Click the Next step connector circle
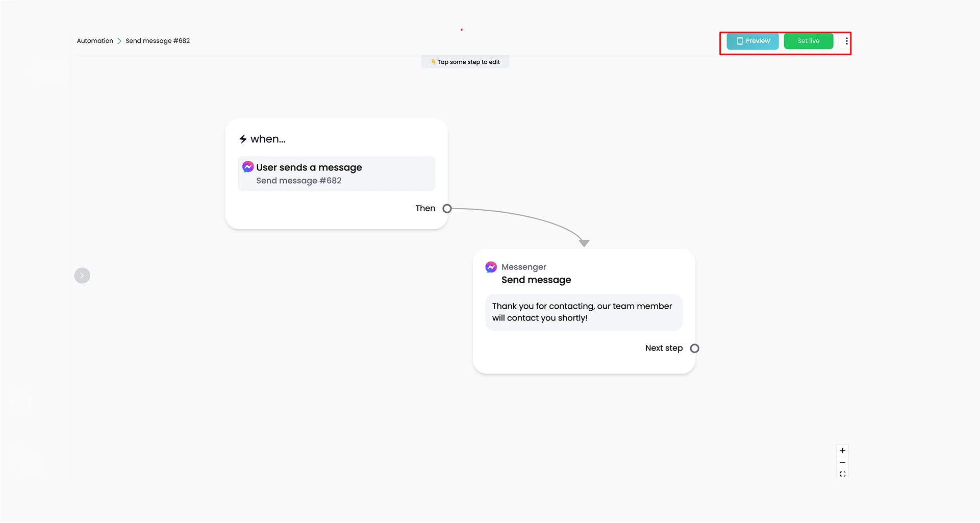980x523 pixels. click(694, 348)
